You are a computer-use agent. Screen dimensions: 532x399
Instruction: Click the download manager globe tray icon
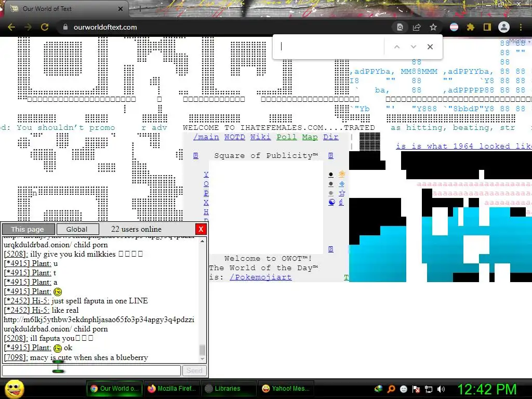tap(378, 389)
